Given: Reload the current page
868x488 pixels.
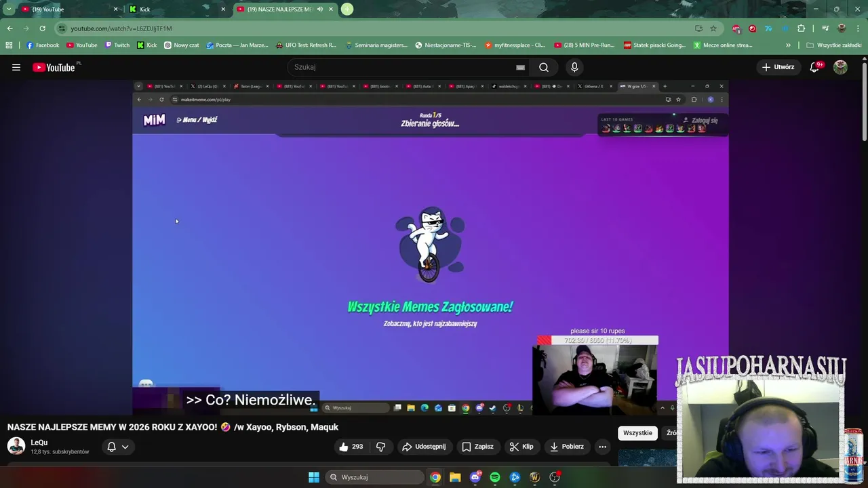Looking at the screenshot, I should pos(42,28).
